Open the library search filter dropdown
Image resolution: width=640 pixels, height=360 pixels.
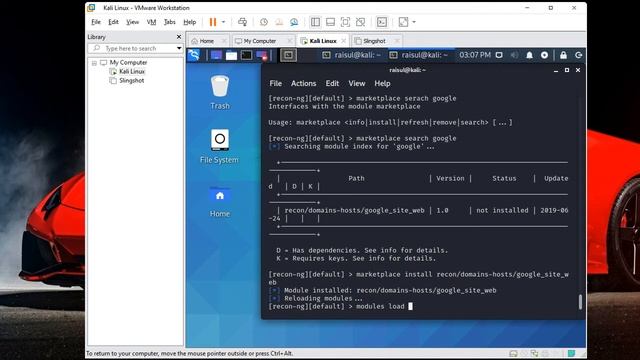pos(179,48)
